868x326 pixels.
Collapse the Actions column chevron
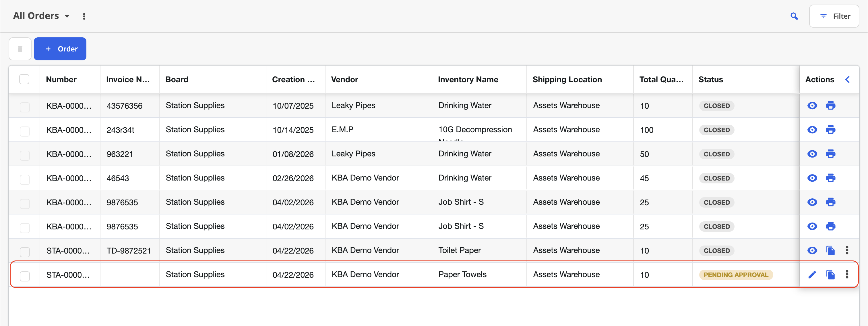pos(847,79)
